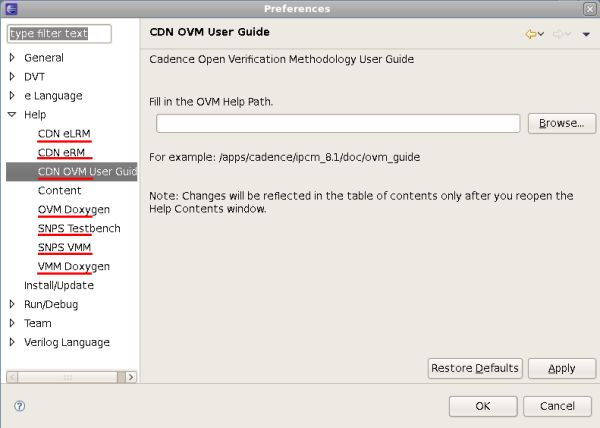600x428 pixels.
Task: Open the help question mark icon
Action: [20, 406]
